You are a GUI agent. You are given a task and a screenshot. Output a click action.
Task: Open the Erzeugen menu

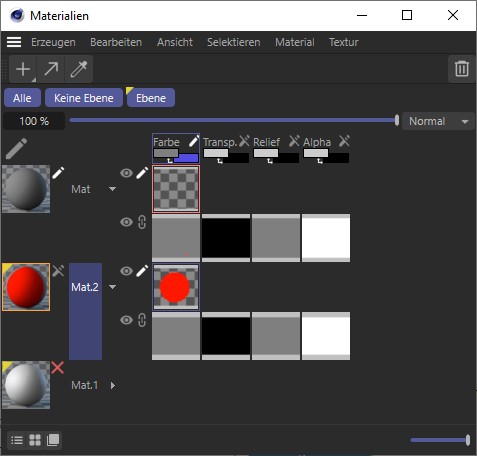pos(53,42)
